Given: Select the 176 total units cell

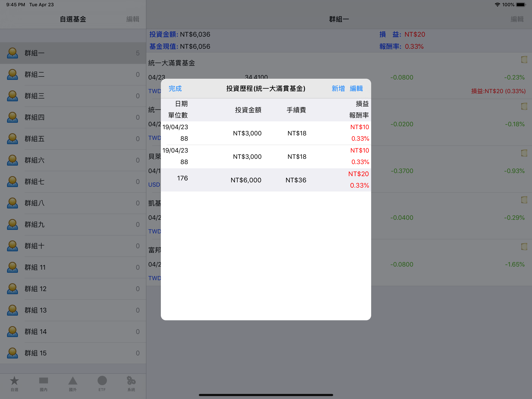Looking at the screenshot, I should [182, 178].
